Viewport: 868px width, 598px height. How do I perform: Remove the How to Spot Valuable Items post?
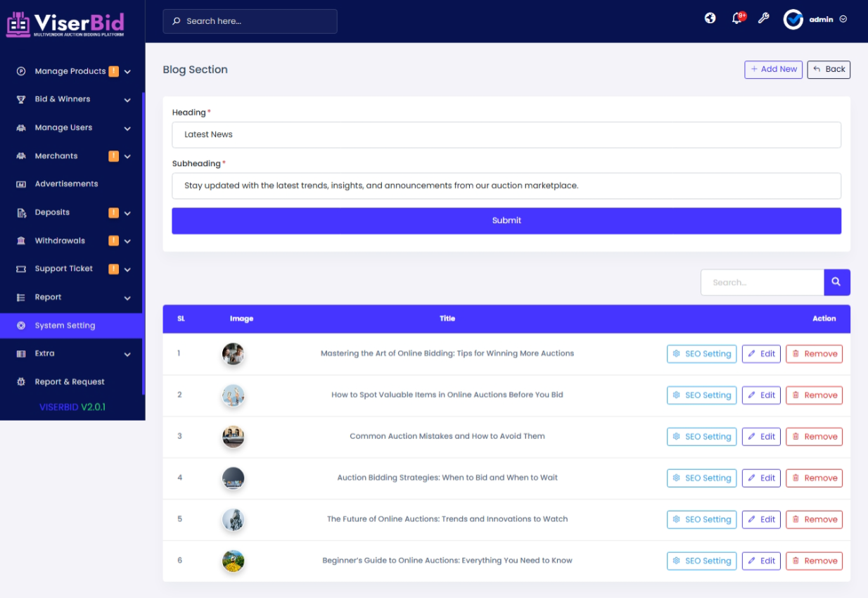point(814,395)
